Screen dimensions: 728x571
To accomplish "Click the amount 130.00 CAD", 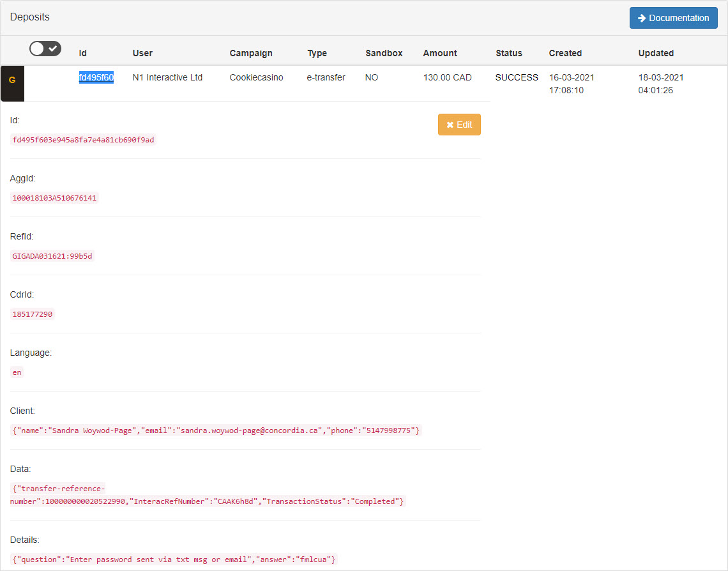I will point(447,77).
